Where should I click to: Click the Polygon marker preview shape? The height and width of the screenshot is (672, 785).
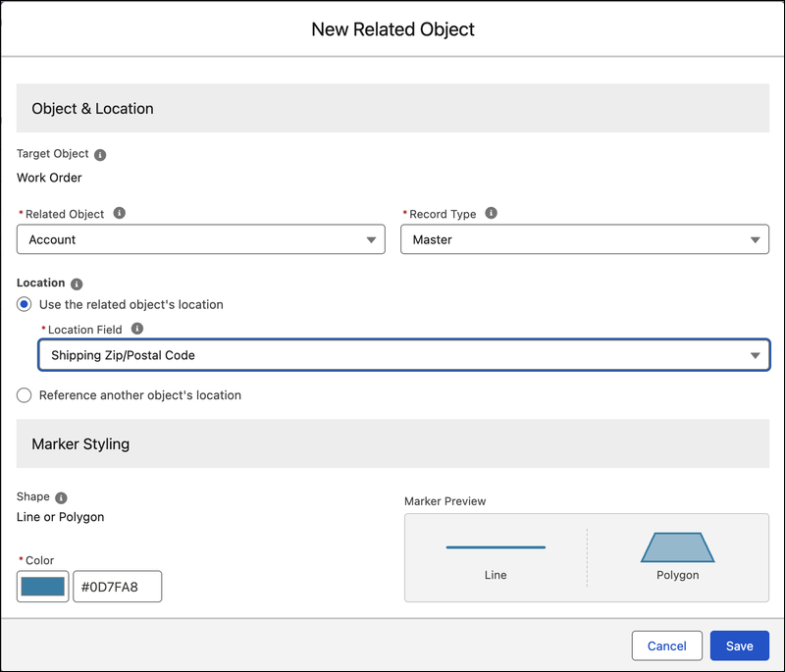677,547
